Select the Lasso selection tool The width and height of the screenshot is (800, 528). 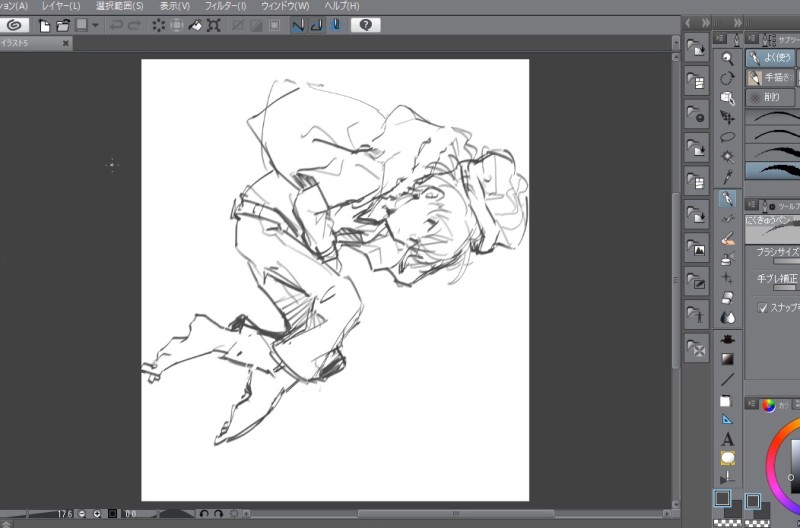click(727, 136)
